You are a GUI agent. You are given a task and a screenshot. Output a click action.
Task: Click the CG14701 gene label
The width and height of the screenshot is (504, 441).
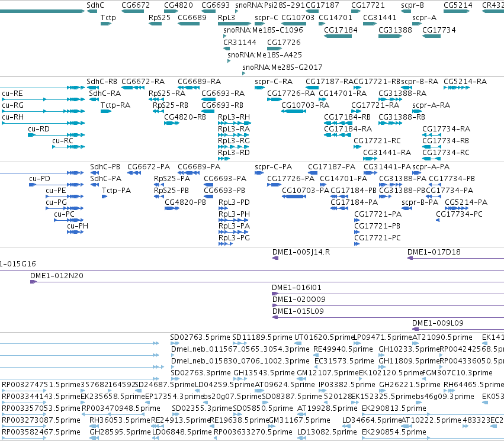pyautogui.click(x=335, y=18)
